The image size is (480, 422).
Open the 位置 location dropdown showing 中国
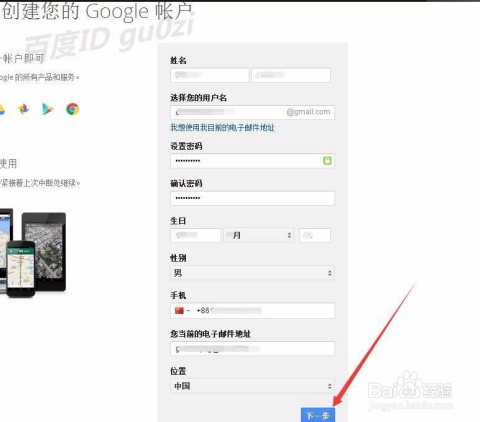(x=252, y=386)
